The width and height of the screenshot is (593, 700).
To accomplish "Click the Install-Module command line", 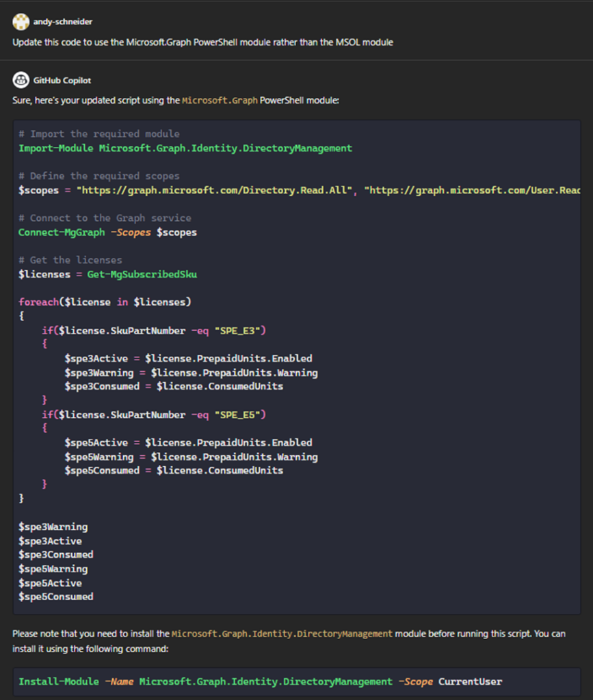I will click(261, 682).
